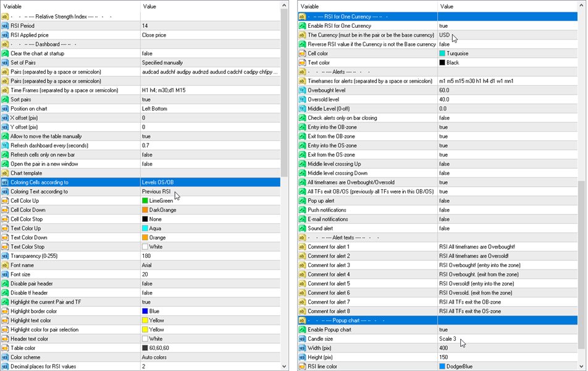Select the Popup chart section header row
Screen dimensions: 588x371
(x=438, y=320)
